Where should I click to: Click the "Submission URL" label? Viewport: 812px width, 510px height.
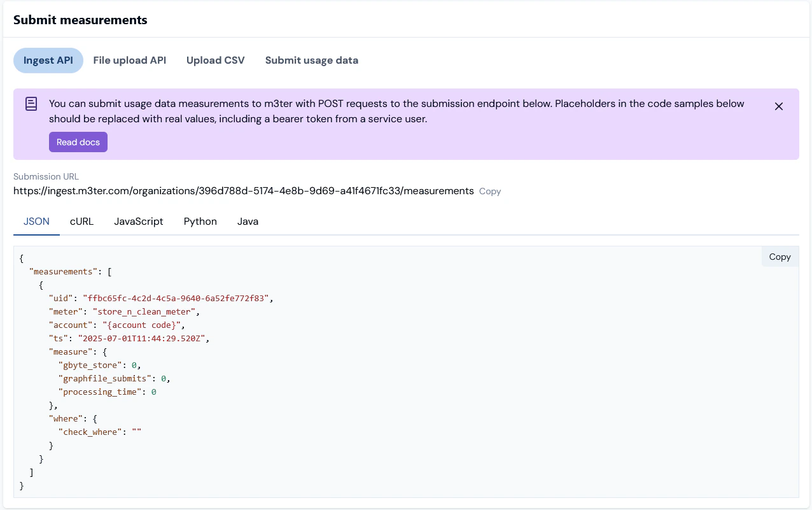pos(46,177)
